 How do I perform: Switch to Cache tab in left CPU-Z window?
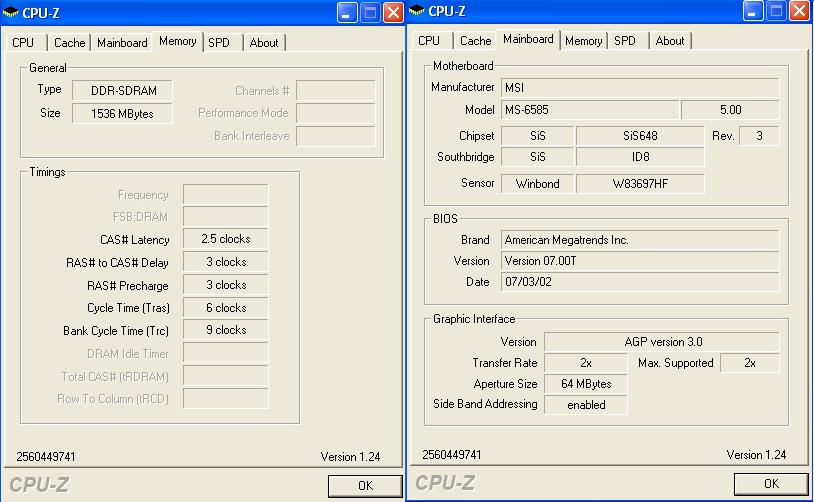(x=70, y=43)
